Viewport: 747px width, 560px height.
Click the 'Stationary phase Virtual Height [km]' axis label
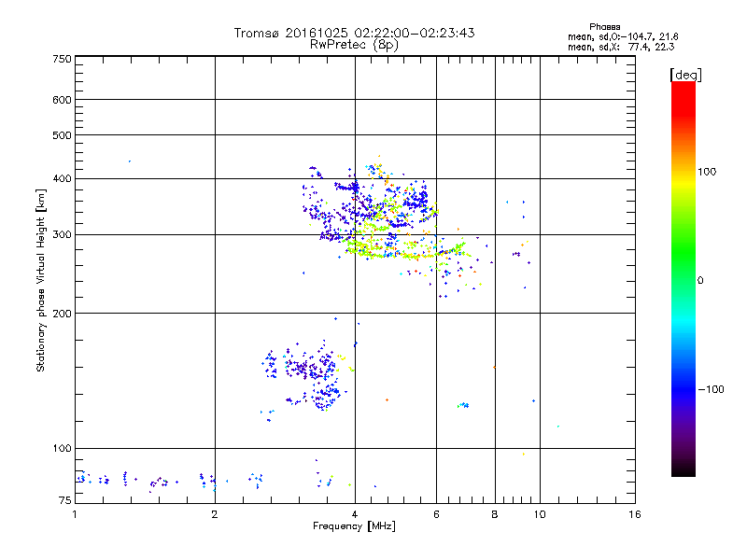[41, 280]
